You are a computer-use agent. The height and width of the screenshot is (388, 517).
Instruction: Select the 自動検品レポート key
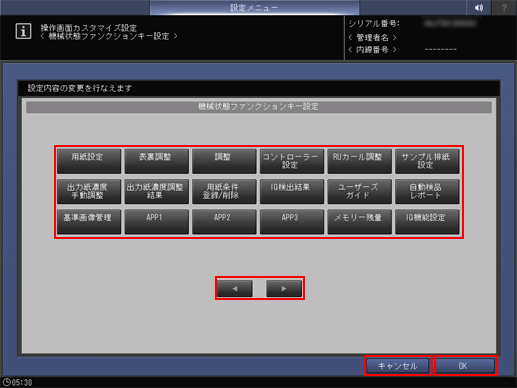427,191
